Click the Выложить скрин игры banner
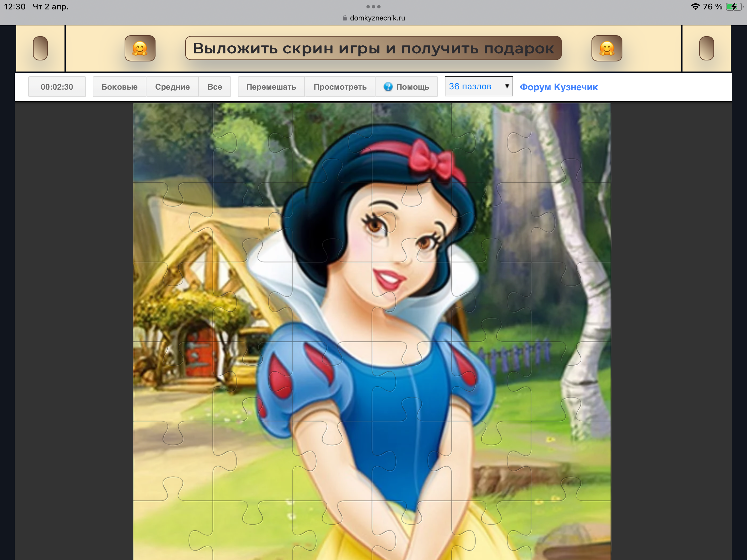This screenshot has width=747, height=560. pyautogui.click(x=373, y=48)
